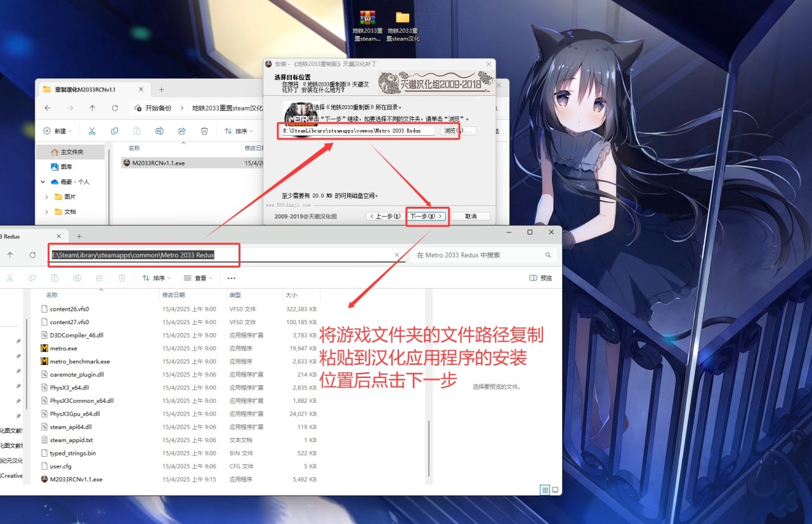
Task: Click the Delete trash icon in the Metro 2033 Redux toolbar
Action: [x=122, y=278]
